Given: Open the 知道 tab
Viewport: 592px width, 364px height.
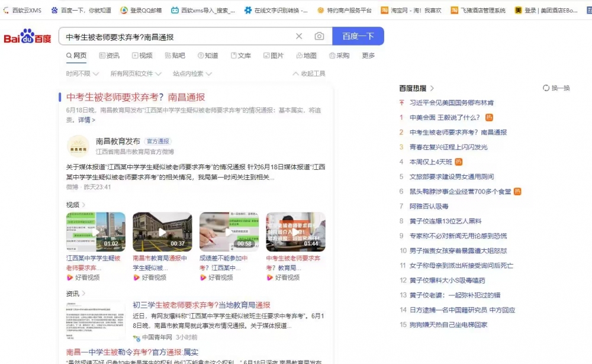Looking at the screenshot, I should [208, 56].
